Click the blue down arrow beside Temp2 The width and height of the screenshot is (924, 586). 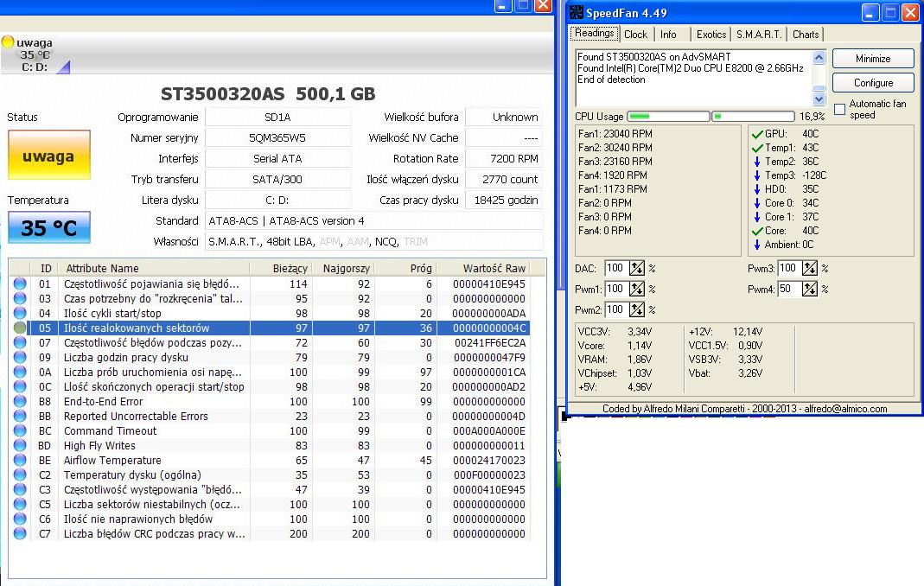[757, 162]
